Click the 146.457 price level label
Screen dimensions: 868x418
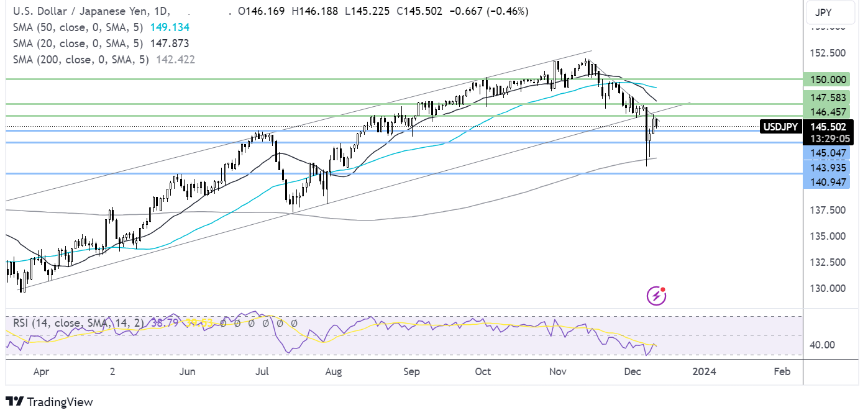click(825, 112)
